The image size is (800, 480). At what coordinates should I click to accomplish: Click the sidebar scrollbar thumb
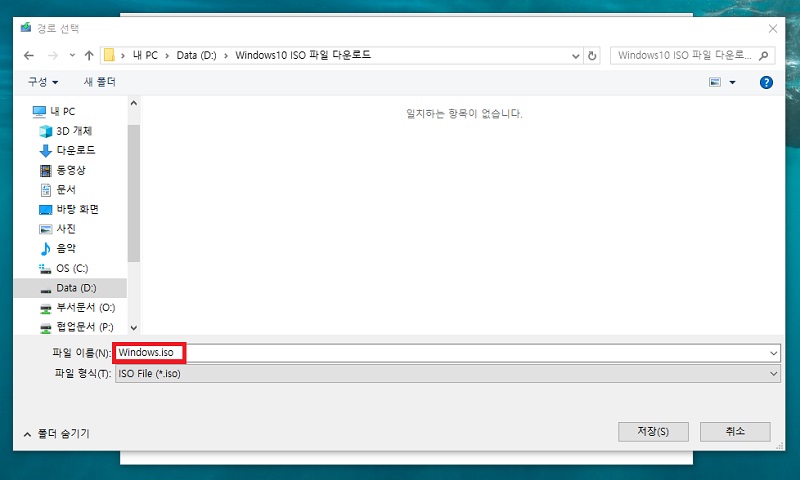tap(134, 193)
